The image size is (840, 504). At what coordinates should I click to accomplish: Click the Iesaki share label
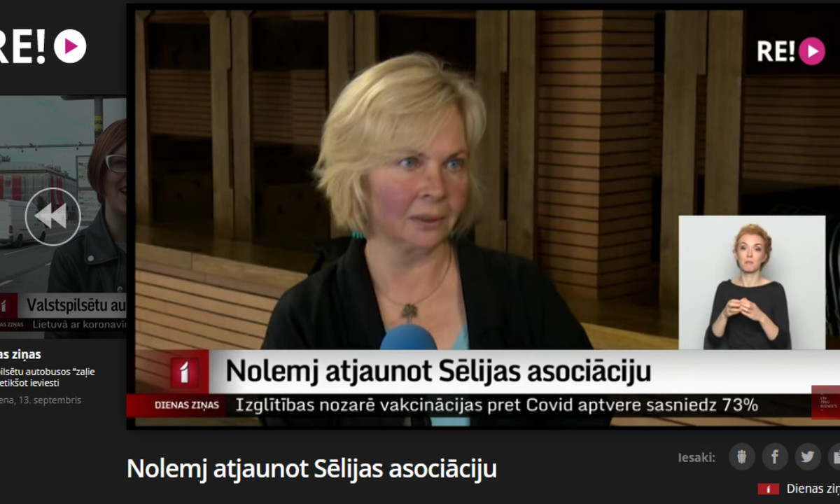coord(696,458)
